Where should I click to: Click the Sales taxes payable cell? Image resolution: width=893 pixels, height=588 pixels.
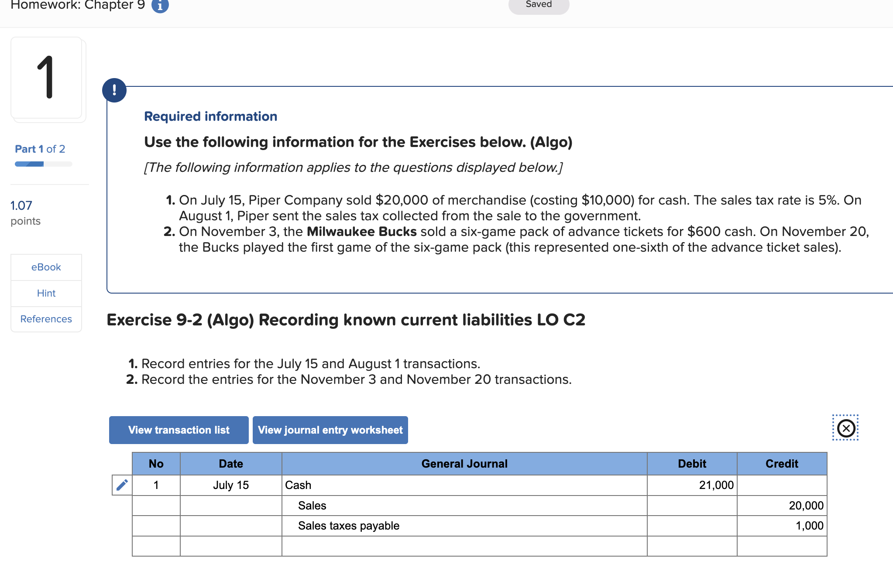pos(464,526)
